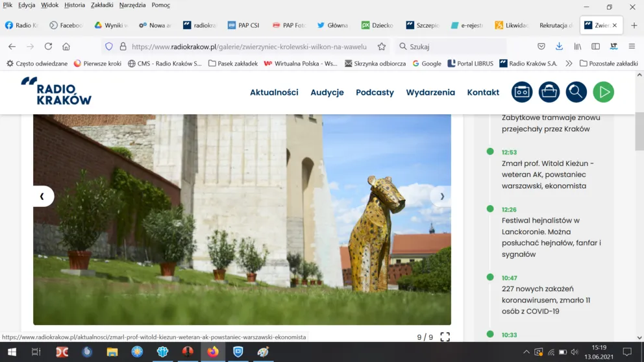Start live stream with green play button
This screenshot has height=362, width=644.
(603, 92)
